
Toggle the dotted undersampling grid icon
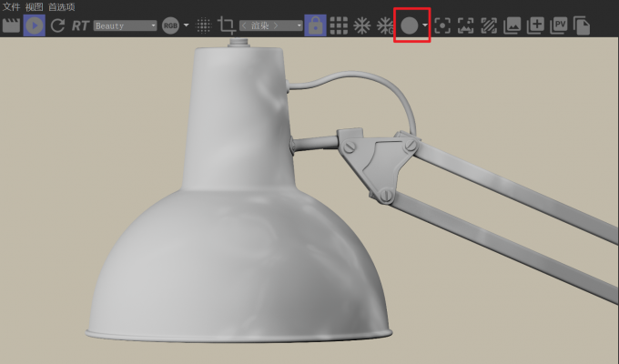(204, 25)
